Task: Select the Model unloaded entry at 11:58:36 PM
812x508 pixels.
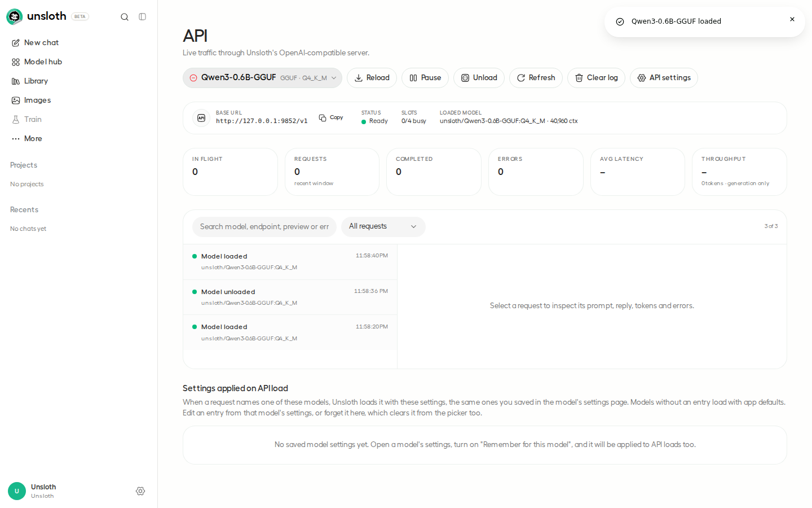Action: coord(290,297)
